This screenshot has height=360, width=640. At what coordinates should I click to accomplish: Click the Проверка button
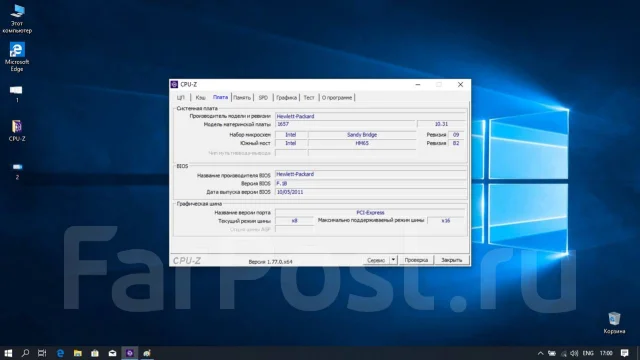(x=416, y=260)
